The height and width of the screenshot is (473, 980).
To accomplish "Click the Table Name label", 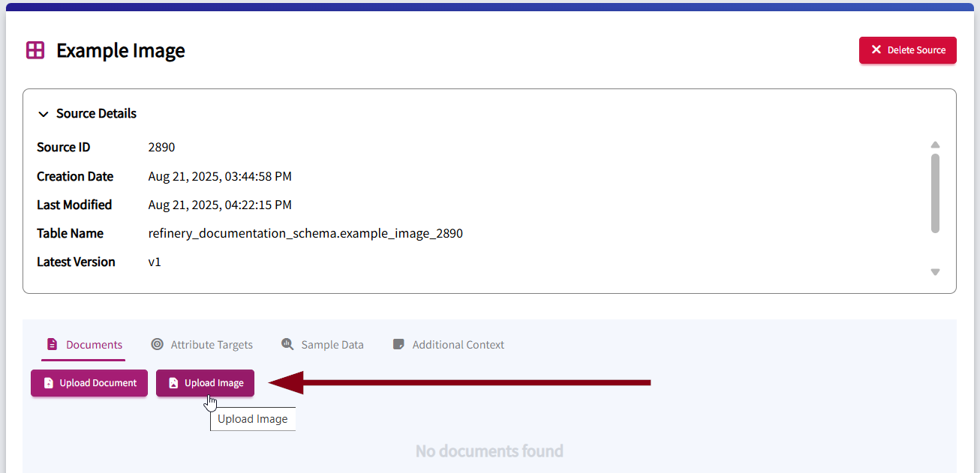I will coord(70,234).
